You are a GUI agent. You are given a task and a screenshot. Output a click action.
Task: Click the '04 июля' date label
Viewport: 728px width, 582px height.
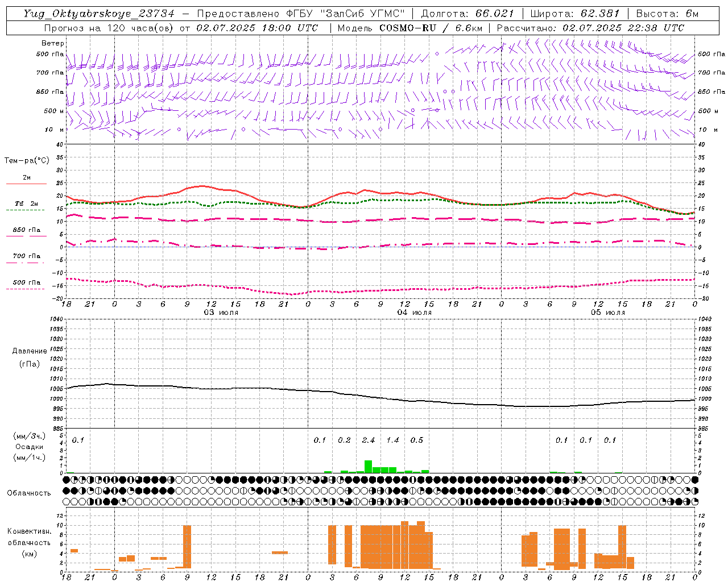click(415, 313)
